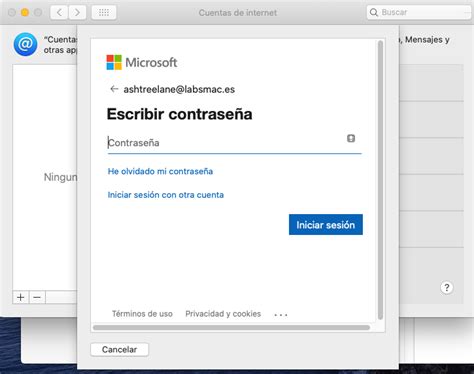Click the blue Iniciar sesión button
The width and height of the screenshot is (474, 374).
tap(326, 225)
